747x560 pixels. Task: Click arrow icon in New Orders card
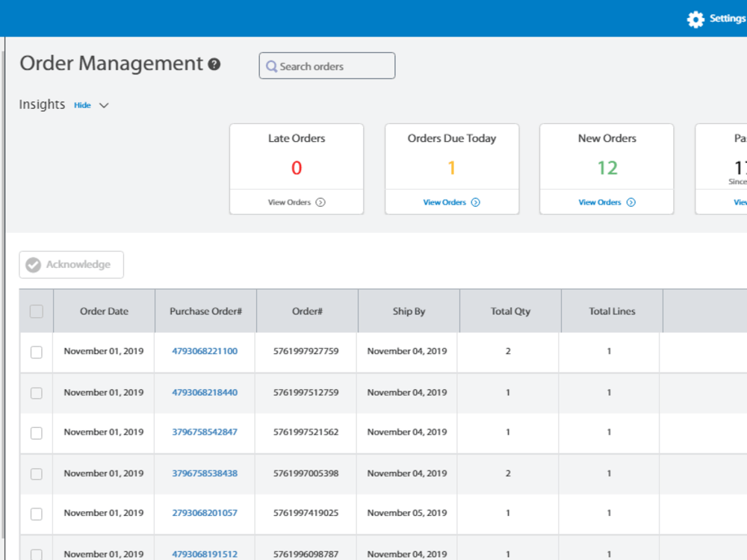(x=630, y=202)
